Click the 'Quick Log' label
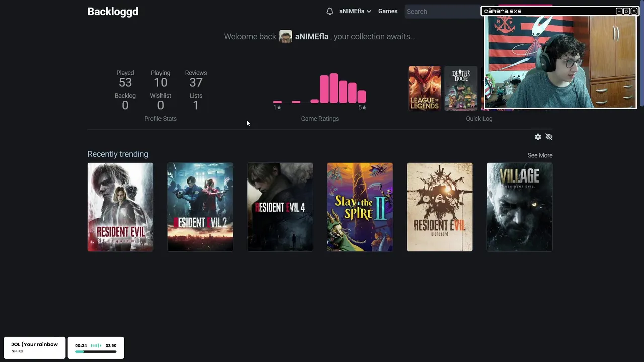Image resolution: width=644 pixels, height=362 pixels. click(479, 119)
